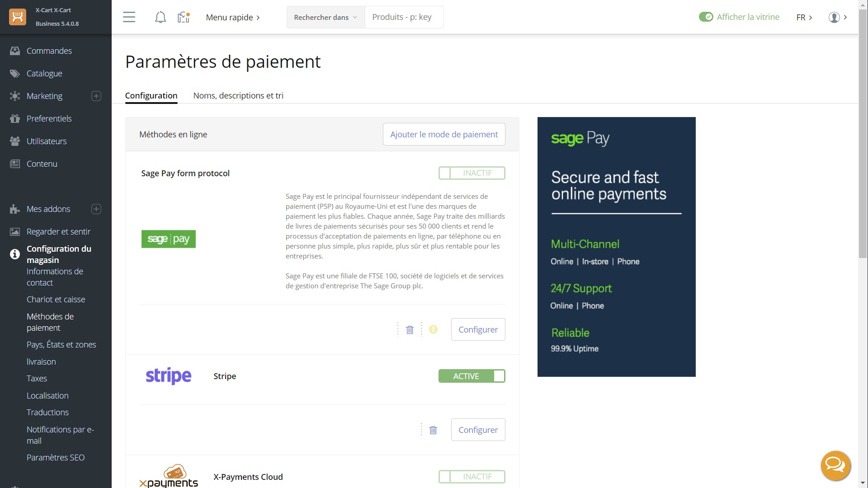
Task: Open the live chat bubble icon
Action: click(x=835, y=465)
